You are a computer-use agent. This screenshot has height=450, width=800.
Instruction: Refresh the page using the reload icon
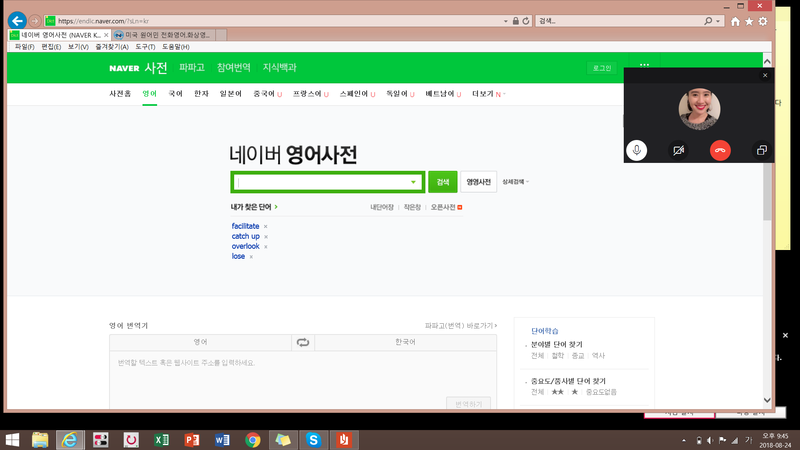(x=526, y=21)
